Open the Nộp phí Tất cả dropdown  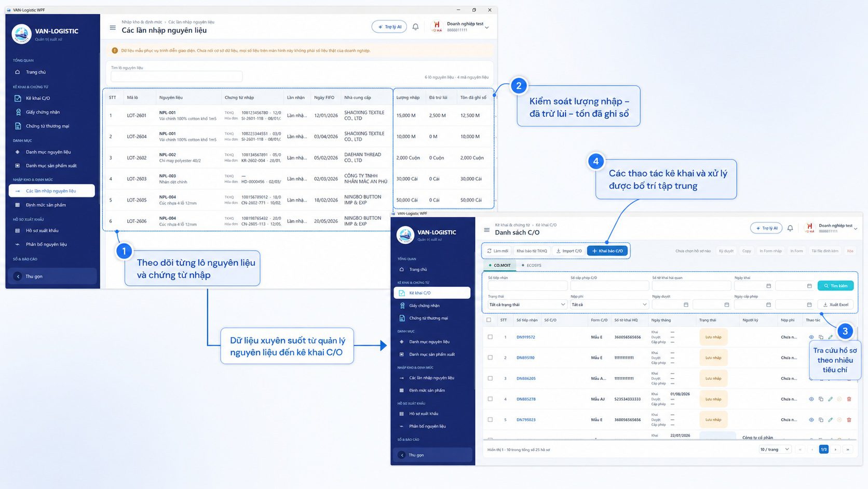tap(609, 305)
